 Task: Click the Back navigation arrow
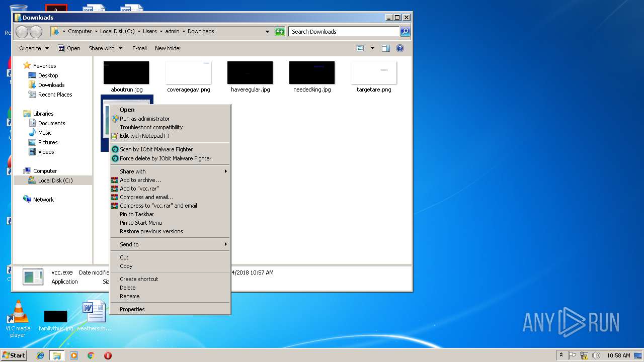pos(22,32)
